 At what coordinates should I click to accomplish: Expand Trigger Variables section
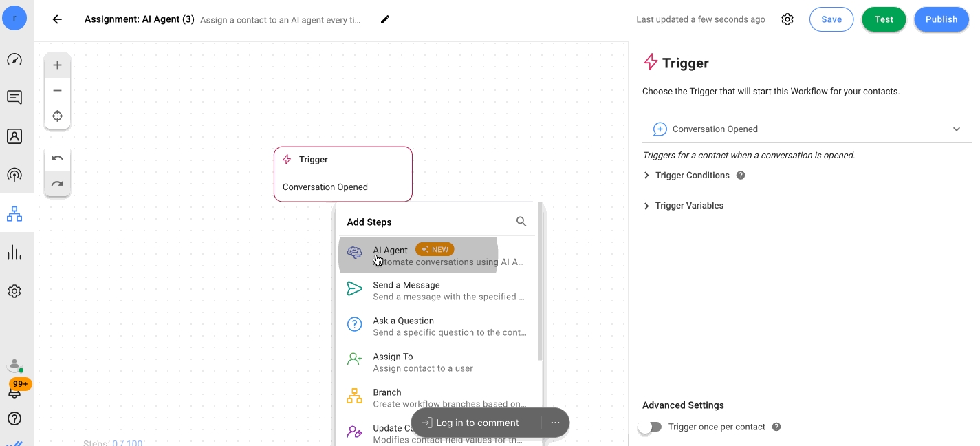click(688, 206)
